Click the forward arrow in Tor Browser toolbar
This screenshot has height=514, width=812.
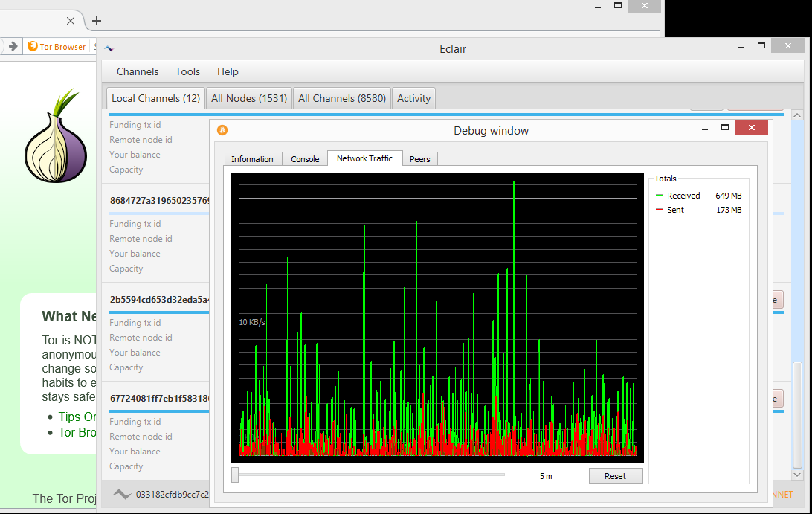click(13, 46)
